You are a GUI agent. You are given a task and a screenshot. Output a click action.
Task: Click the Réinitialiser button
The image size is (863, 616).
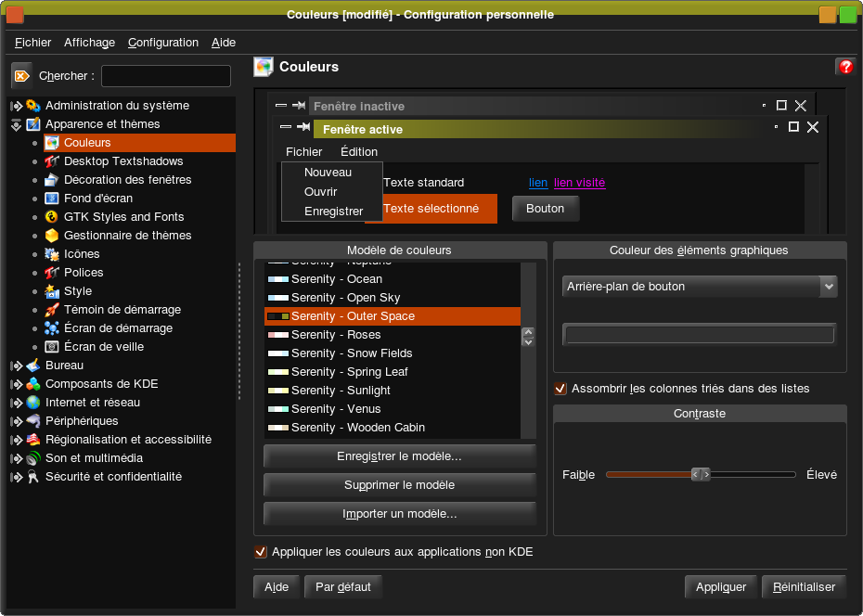tap(805, 587)
